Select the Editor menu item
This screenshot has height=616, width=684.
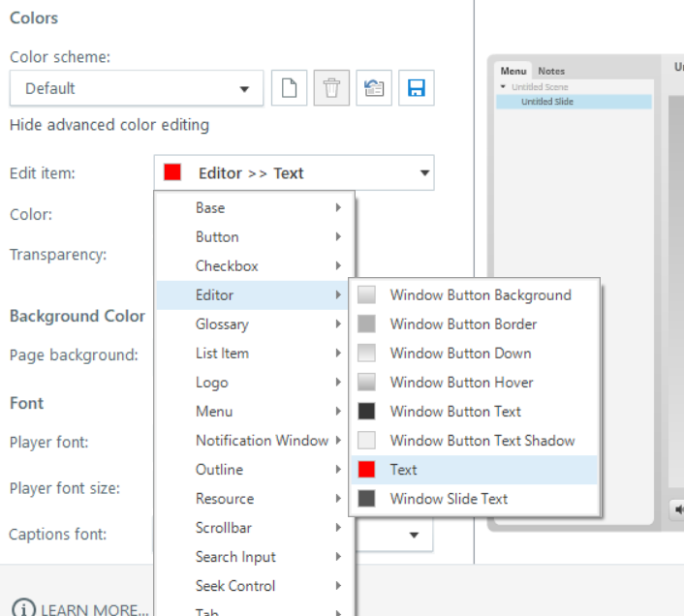pos(252,295)
